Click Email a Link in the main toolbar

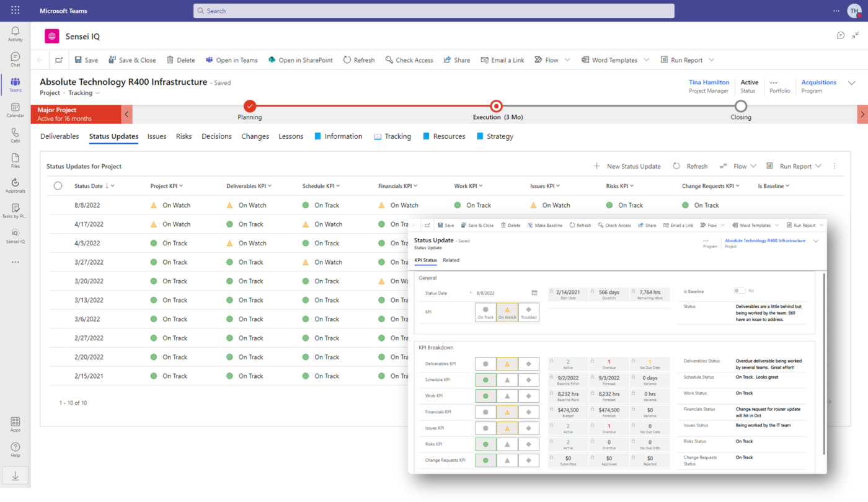(x=502, y=60)
